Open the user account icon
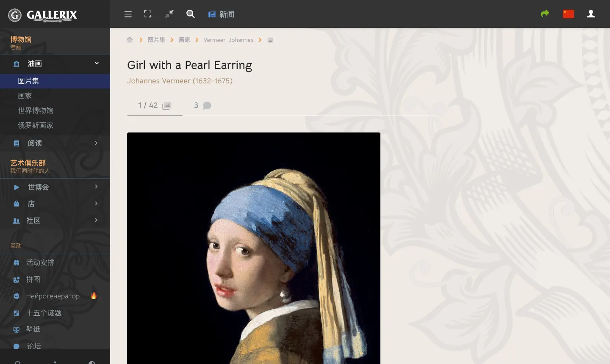Viewport: 610px width, 364px height. click(x=591, y=14)
